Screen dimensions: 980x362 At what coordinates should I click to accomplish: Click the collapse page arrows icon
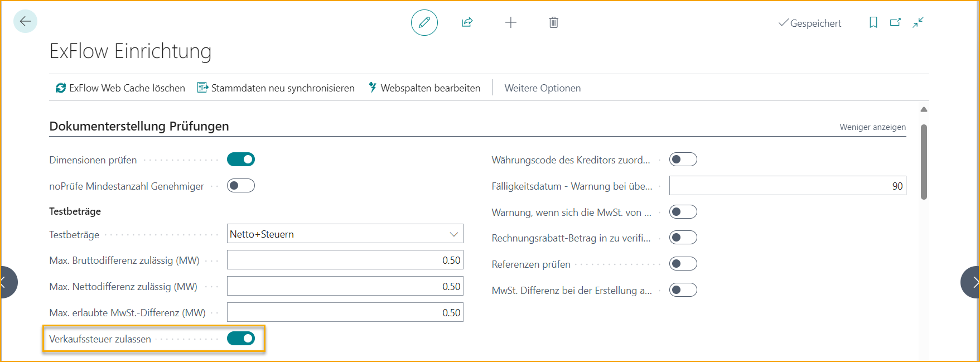click(918, 22)
